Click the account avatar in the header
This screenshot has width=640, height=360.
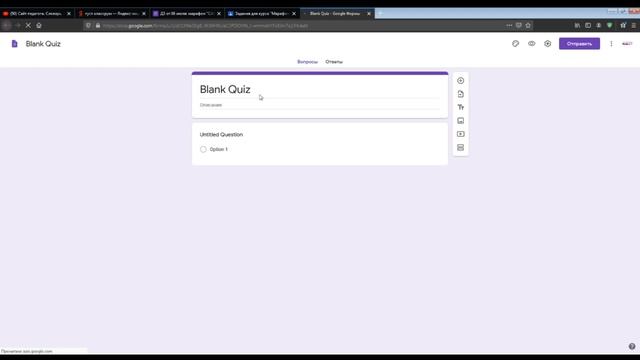[627, 44]
